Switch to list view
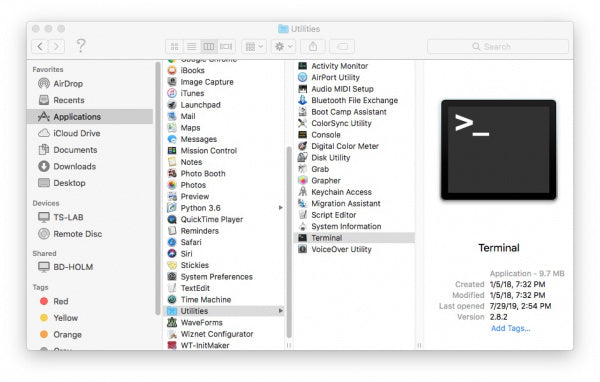 point(192,47)
